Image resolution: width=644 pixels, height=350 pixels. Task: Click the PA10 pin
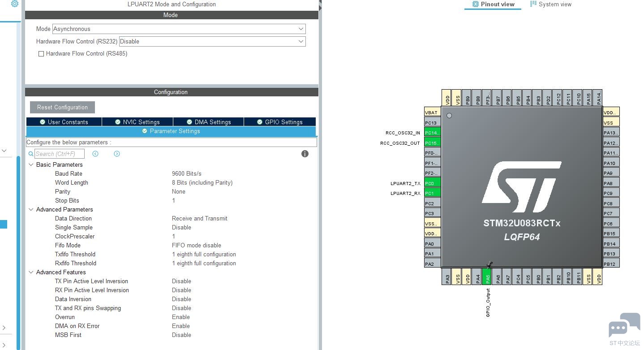(611, 163)
